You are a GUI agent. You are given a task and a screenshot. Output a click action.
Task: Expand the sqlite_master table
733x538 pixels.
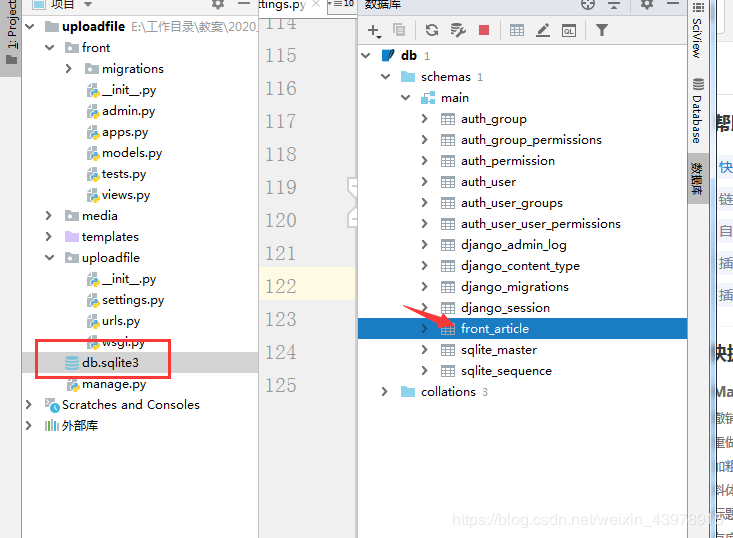[424, 350]
